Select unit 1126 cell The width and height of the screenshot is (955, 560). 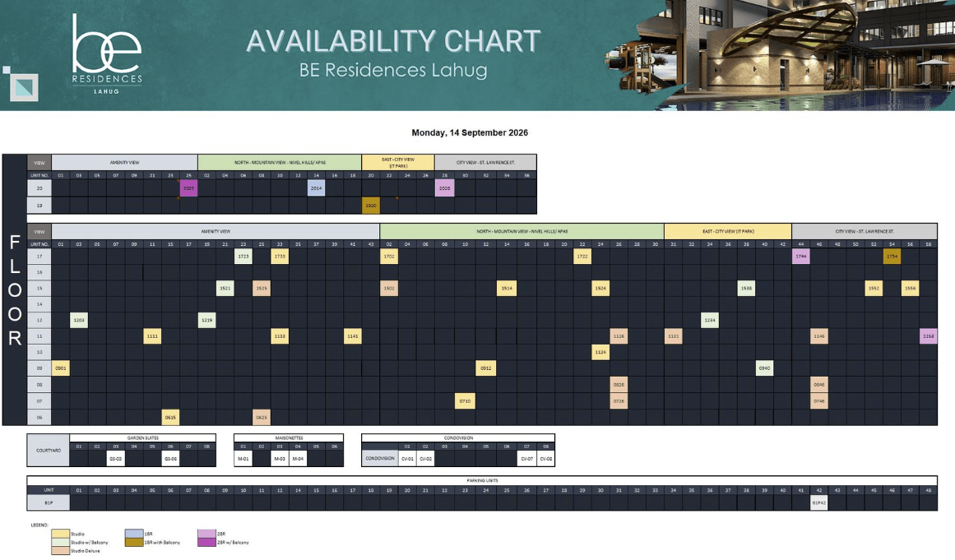619,336
